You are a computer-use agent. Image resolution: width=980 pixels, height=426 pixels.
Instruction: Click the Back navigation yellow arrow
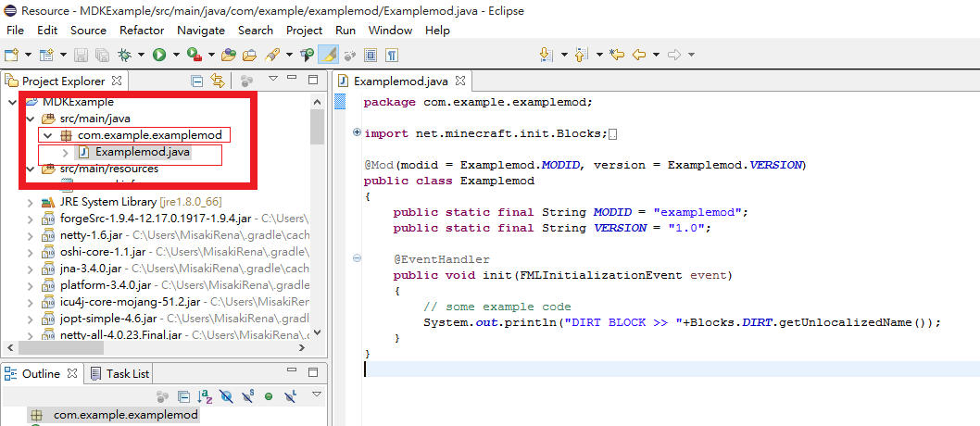(x=639, y=55)
